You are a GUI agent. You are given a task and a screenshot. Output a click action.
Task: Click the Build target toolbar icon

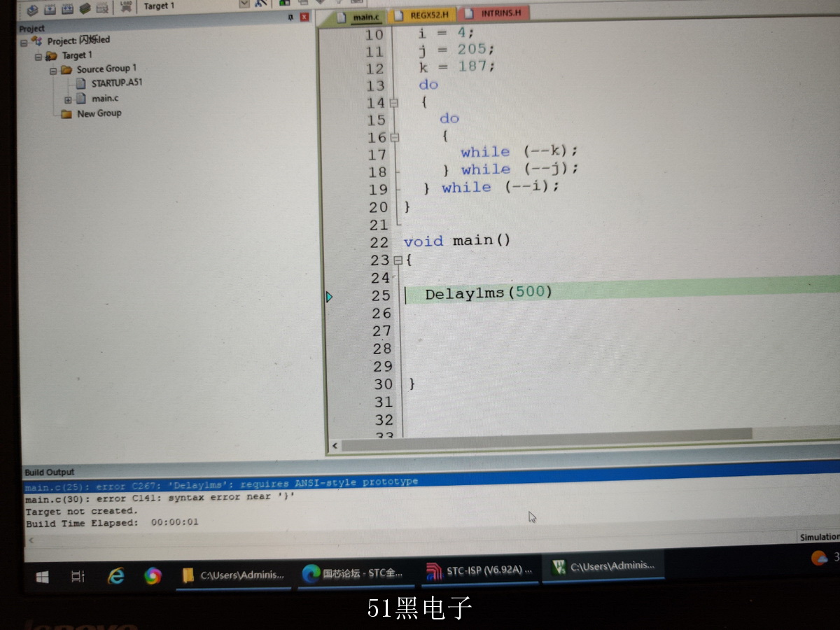pos(50,8)
